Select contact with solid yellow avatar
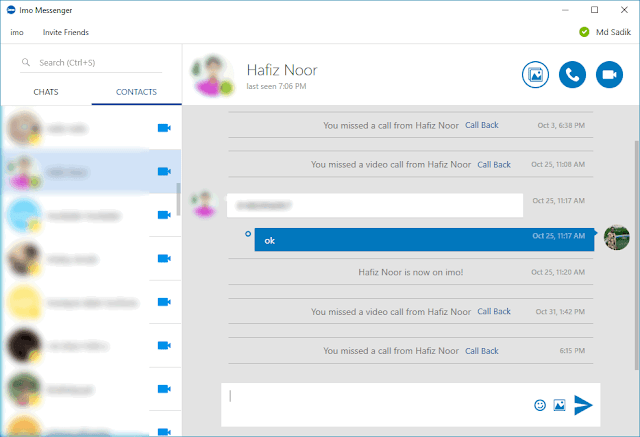 24,302
